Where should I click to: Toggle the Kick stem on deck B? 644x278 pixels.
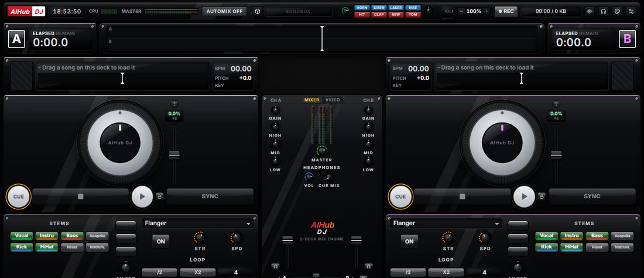coord(546,248)
